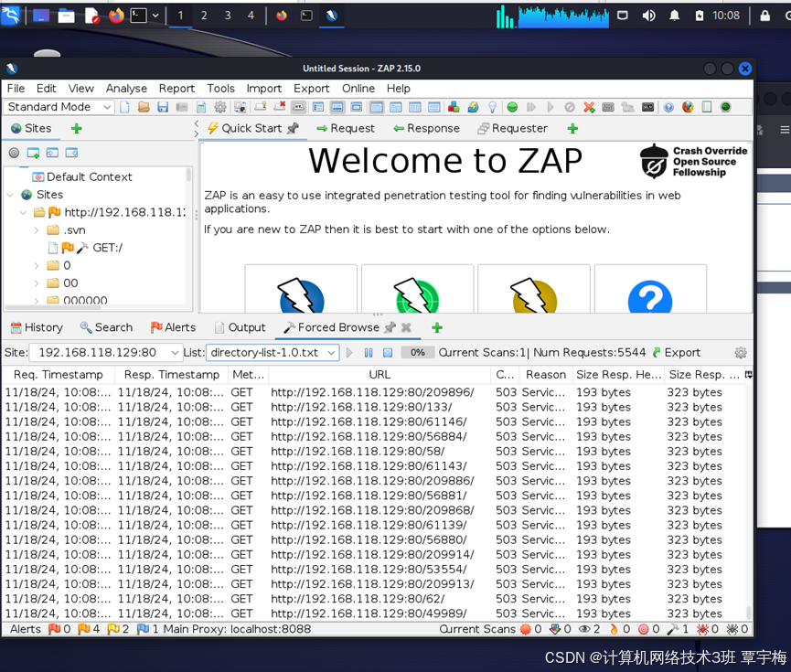
Task: Open the Analyse menu
Action: (x=126, y=89)
